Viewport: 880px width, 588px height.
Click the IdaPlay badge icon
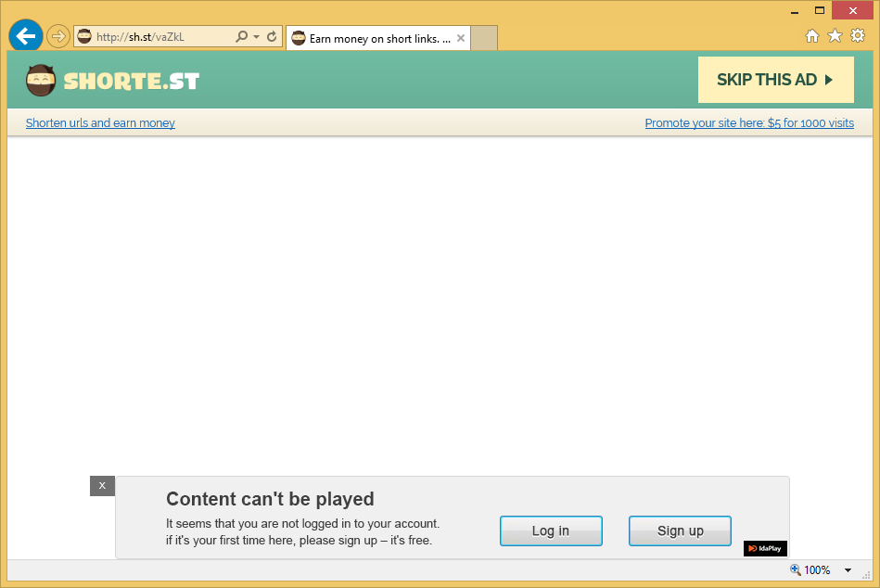(765, 548)
